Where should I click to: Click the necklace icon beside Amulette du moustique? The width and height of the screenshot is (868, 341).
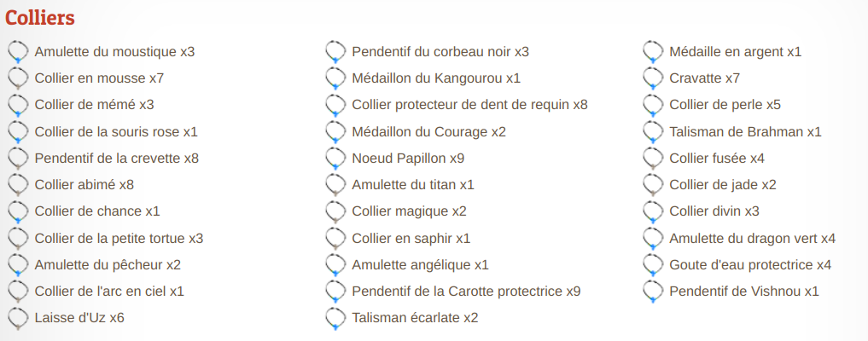tap(18, 52)
